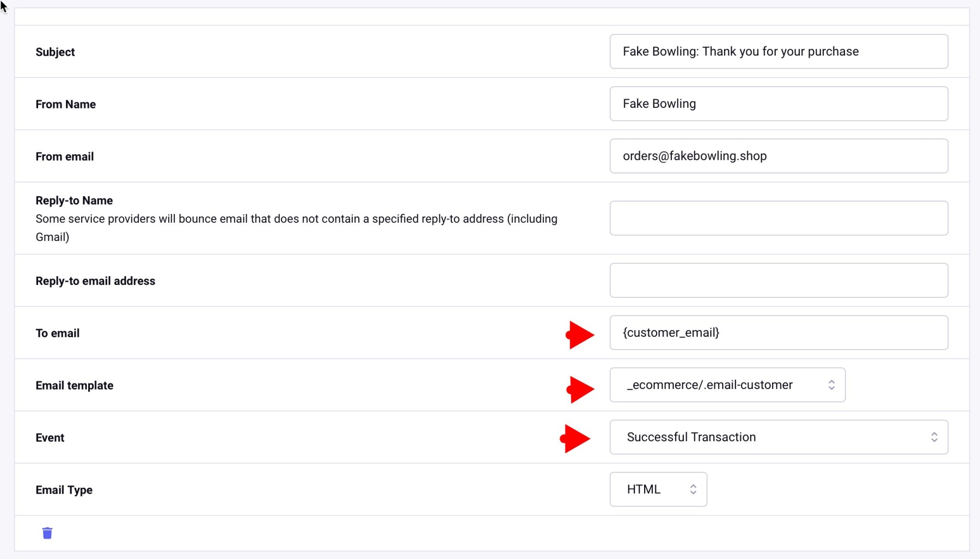The image size is (980, 559).
Task: Open the Email template dropdown
Action: [727, 385]
